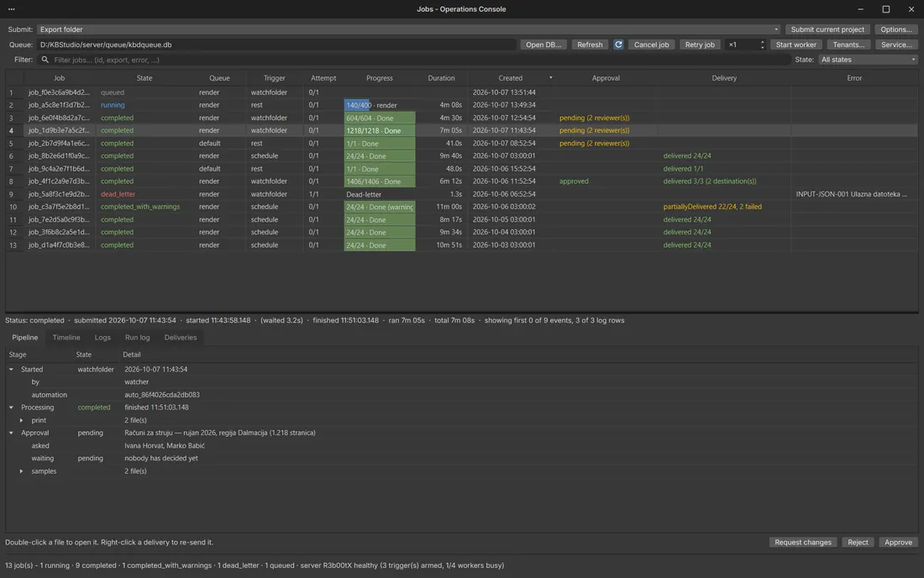Sort by the Job column header

(59, 78)
